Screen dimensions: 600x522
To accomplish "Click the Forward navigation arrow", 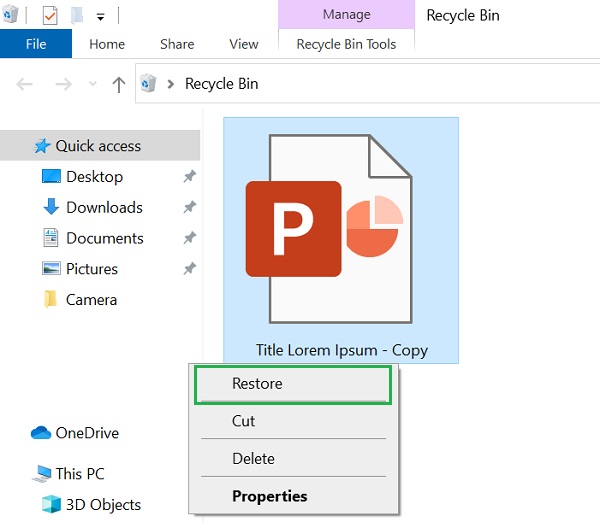I will point(64,84).
